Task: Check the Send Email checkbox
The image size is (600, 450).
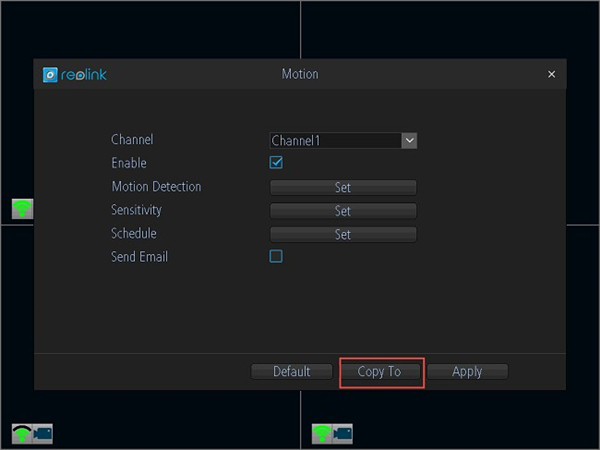Action: [x=276, y=256]
